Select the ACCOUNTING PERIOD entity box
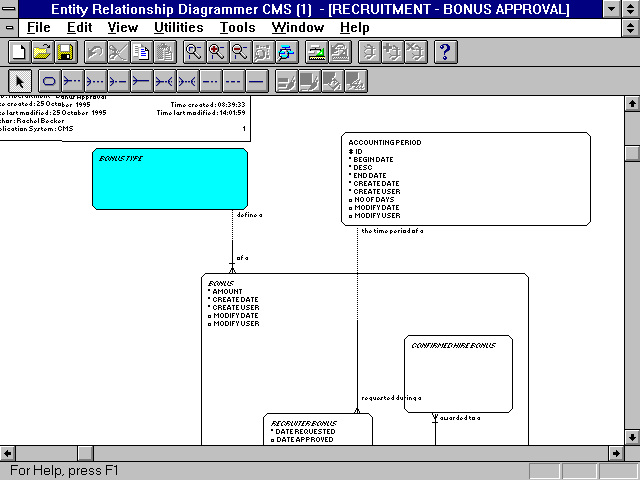640x480 pixels. point(466,180)
